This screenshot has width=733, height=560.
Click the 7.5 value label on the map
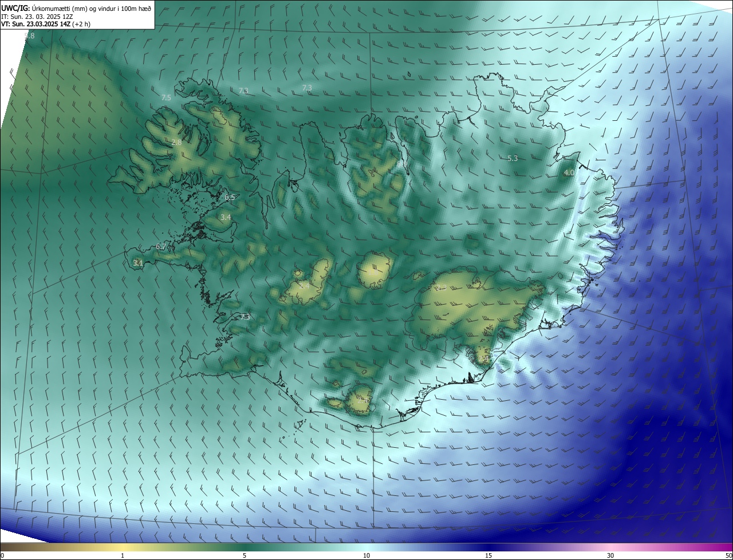tap(166, 98)
